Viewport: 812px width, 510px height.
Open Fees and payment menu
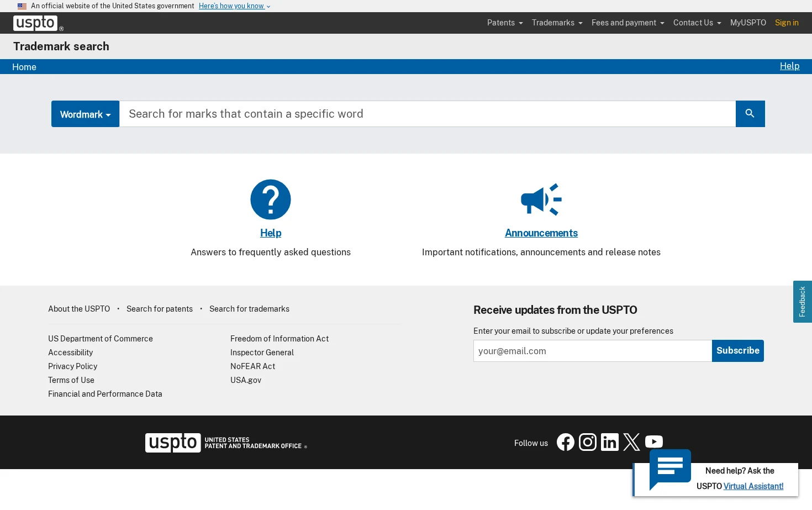(628, 23)
